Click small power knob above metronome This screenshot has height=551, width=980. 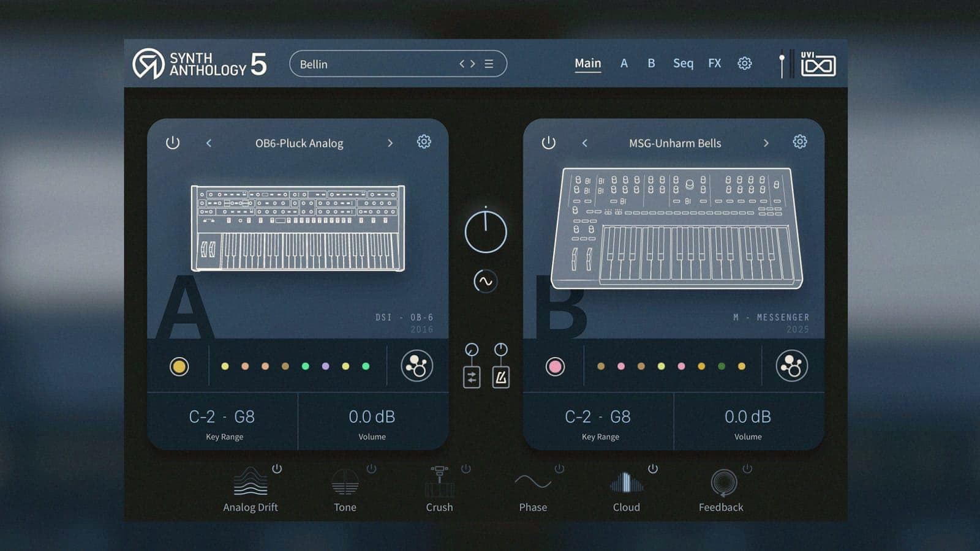500,350
